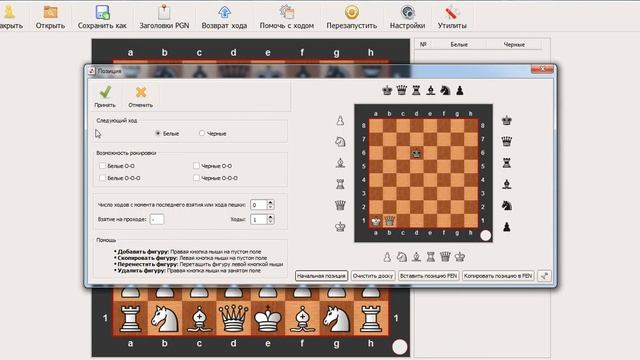Select white pawn in left piece column
The width and height of the screenshot is (640, 360).
pos(340,120)
